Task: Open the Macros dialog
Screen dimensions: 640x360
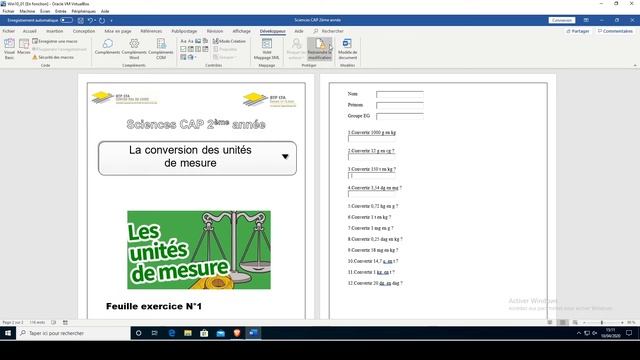Action: [x=24, y=47]
